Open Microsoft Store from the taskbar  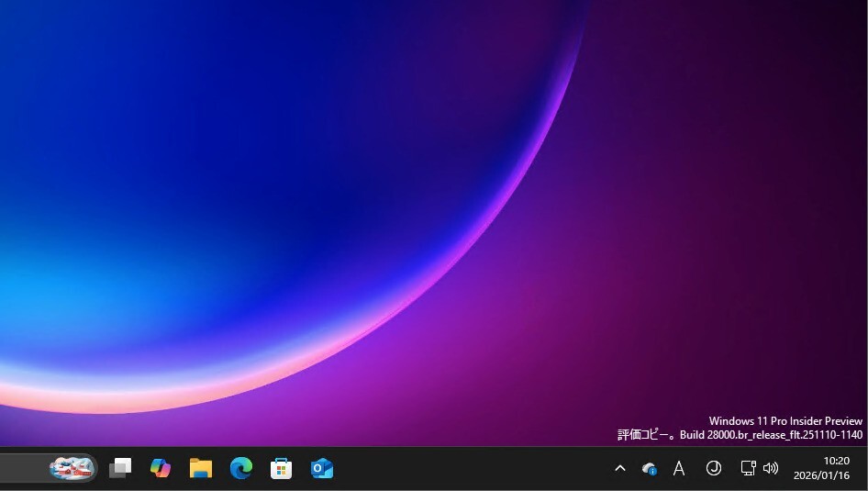click(281, 468)
